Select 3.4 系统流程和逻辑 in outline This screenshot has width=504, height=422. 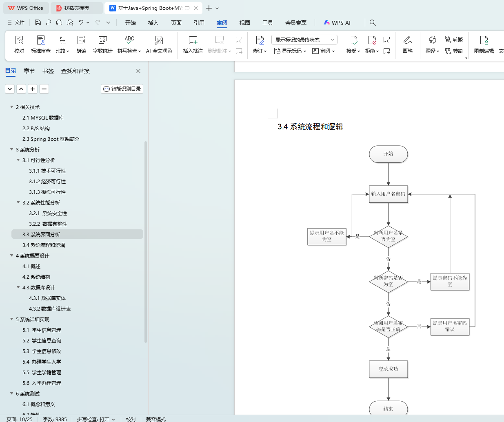(x=44, y=245)
